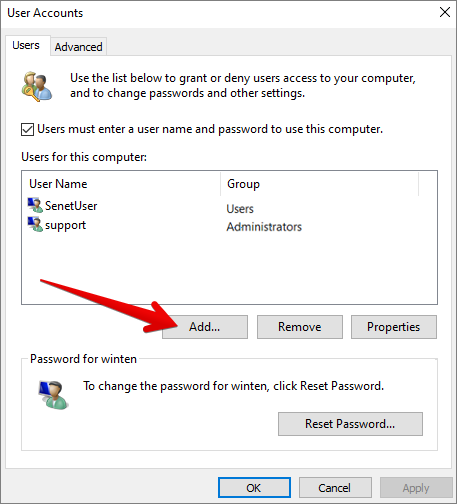Open Properties for selected user
The width and height of the screenshot is (457, 504).
point(394,327)
